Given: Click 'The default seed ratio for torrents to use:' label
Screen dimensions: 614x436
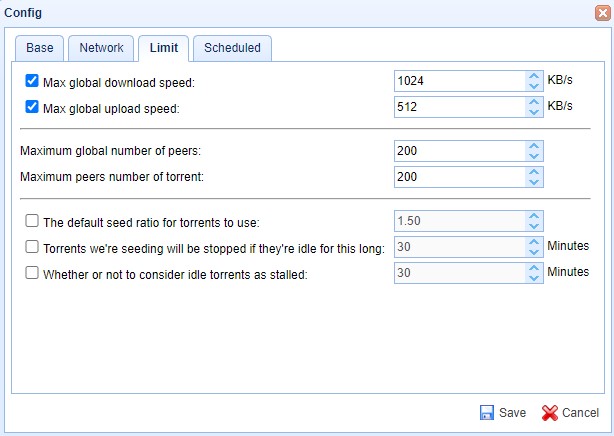Looking at the screenshot, I should click(151, 223).
